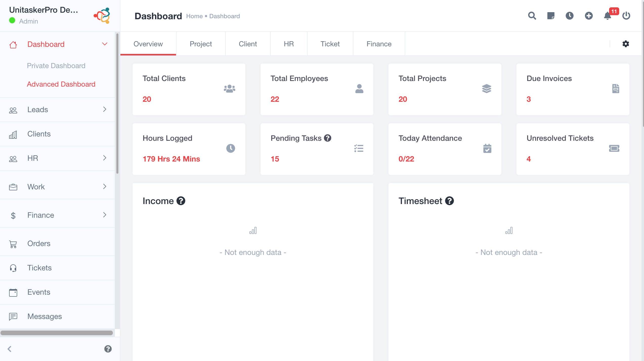Click the Unresolved Tickets card

pyautogui.click(x=573, y=149)
